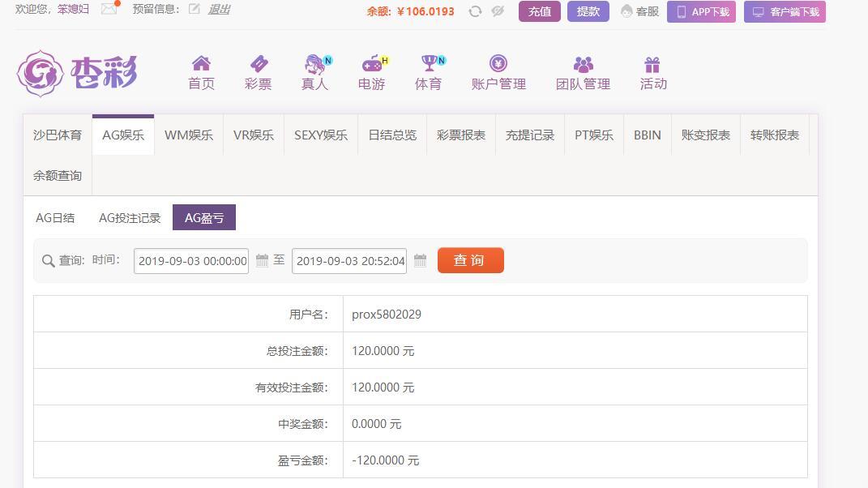Viewport: 868px width, 488px height.
Task: Open the 转账报表 tab
Action: point(775,135)
